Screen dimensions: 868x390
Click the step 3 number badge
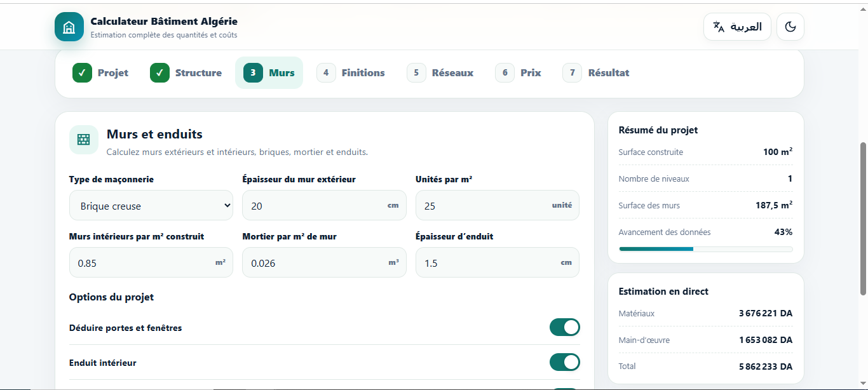(253, 73)
